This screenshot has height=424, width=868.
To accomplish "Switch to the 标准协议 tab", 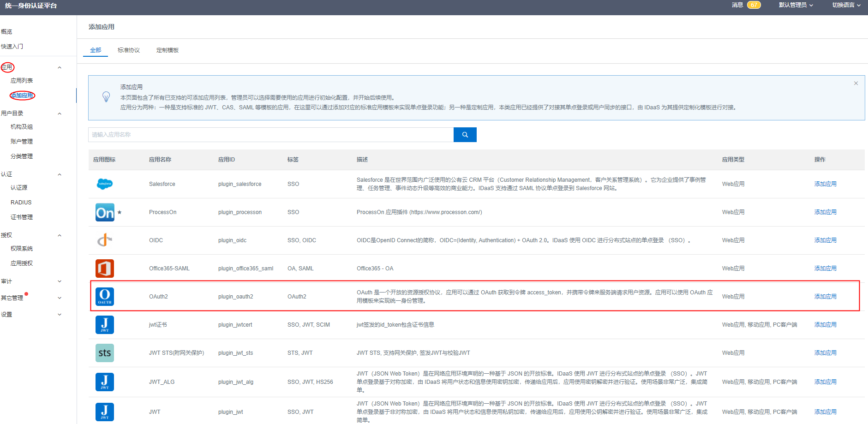I will (129, 50).
